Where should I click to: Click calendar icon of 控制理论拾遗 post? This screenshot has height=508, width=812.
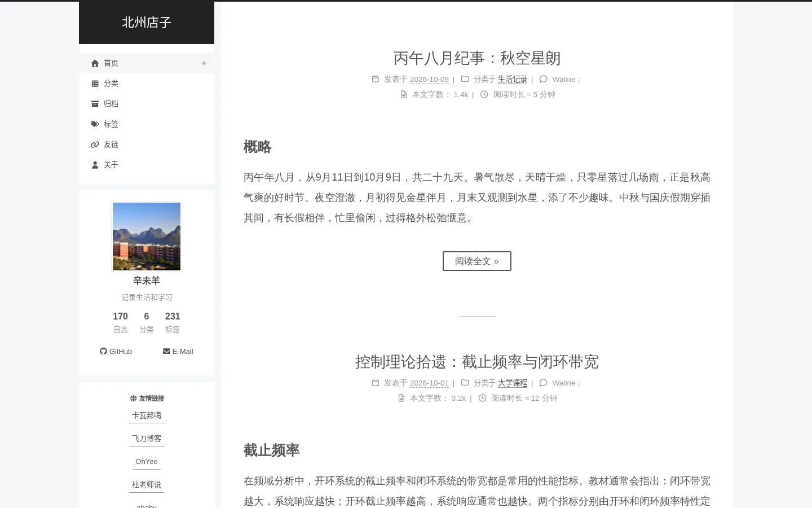376,383
